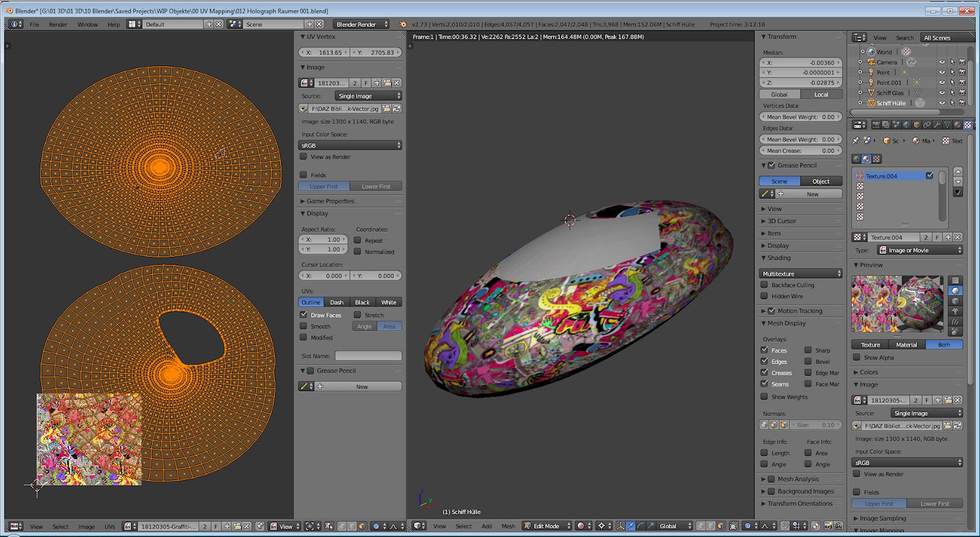Viewport: 980px width, 537px height.
Task: Open the Modifiers wrench tab in Properties
Action: point(937,124)
